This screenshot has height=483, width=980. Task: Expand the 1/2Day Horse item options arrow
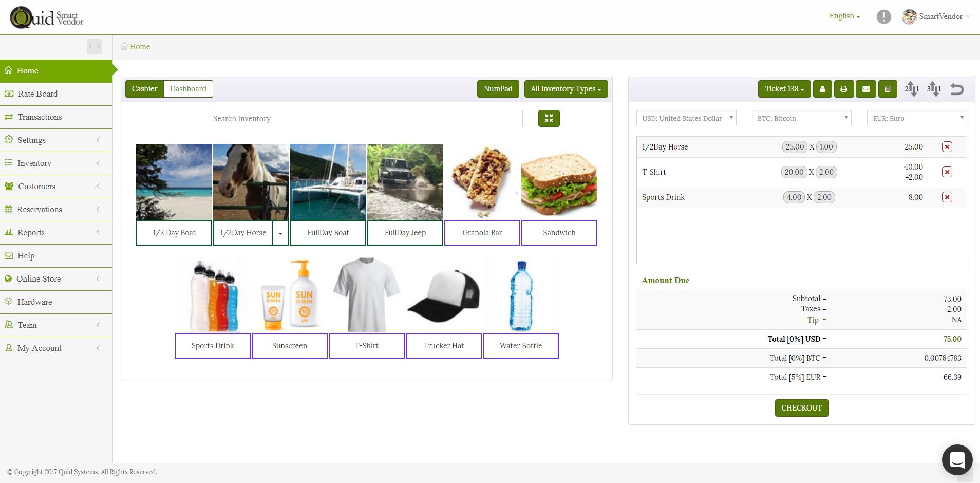280,233
